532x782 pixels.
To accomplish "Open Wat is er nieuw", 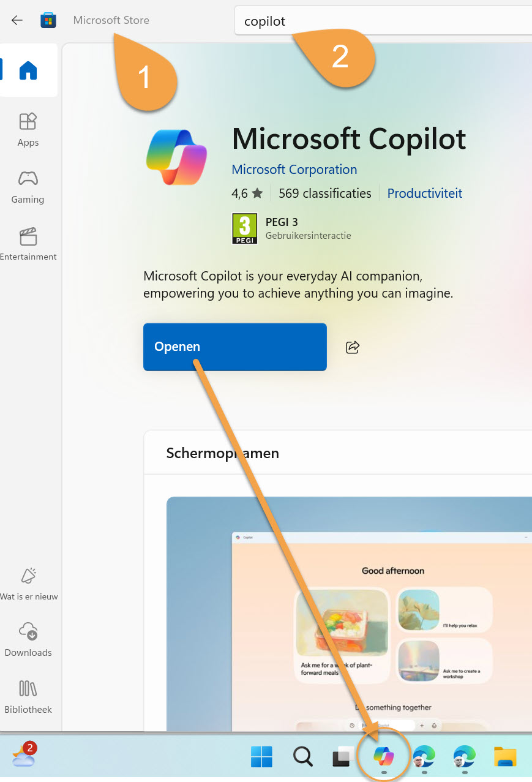I will (28, 584).
